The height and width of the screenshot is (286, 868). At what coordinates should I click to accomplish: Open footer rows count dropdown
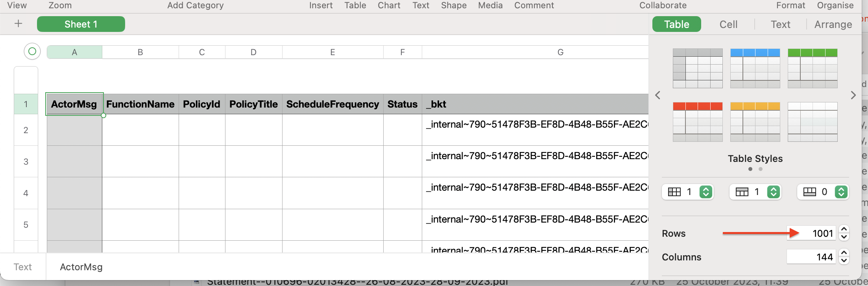[x=841, y=192]
